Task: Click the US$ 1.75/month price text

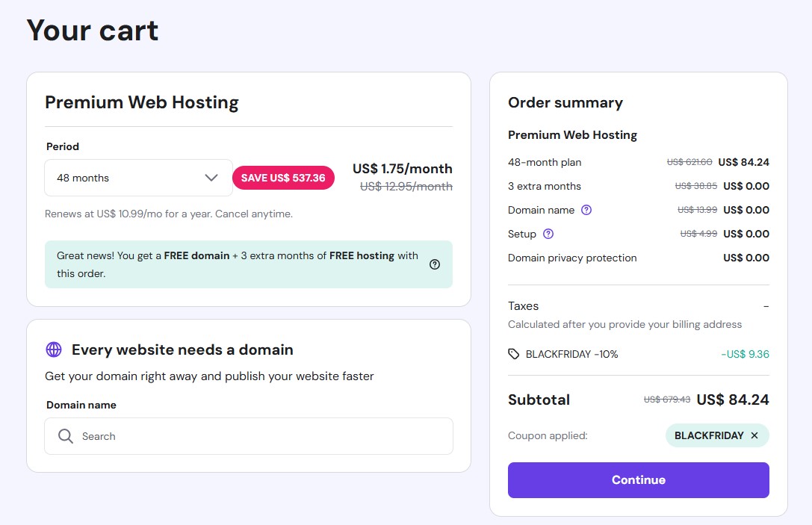Action: click(x=402, y=169)
